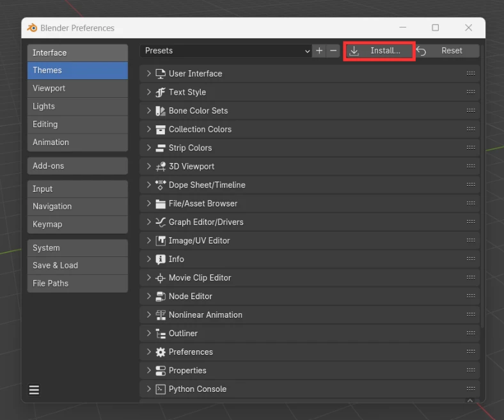Click the Info panel icon
The width and height of the screenshot is (504, 420).
tap(161, 260)
